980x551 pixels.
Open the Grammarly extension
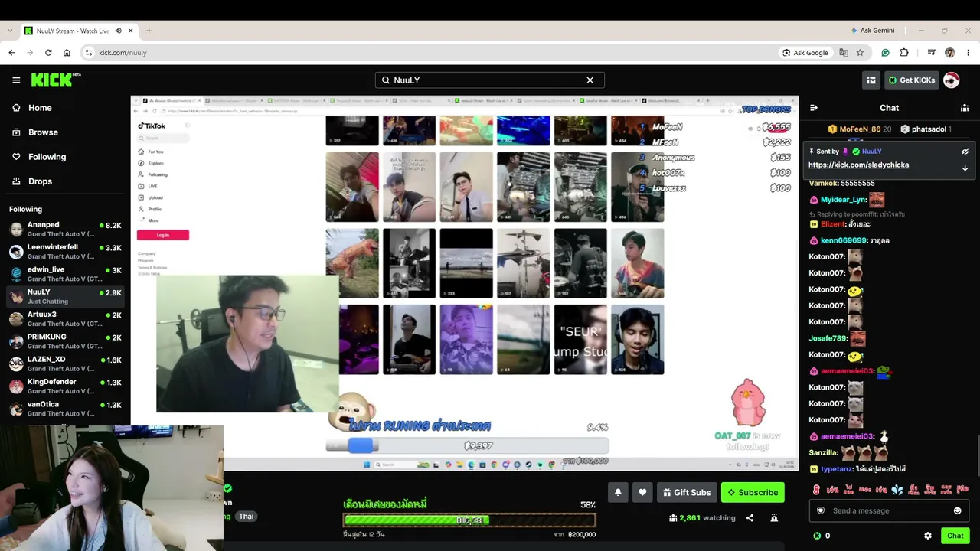[885, 53]
